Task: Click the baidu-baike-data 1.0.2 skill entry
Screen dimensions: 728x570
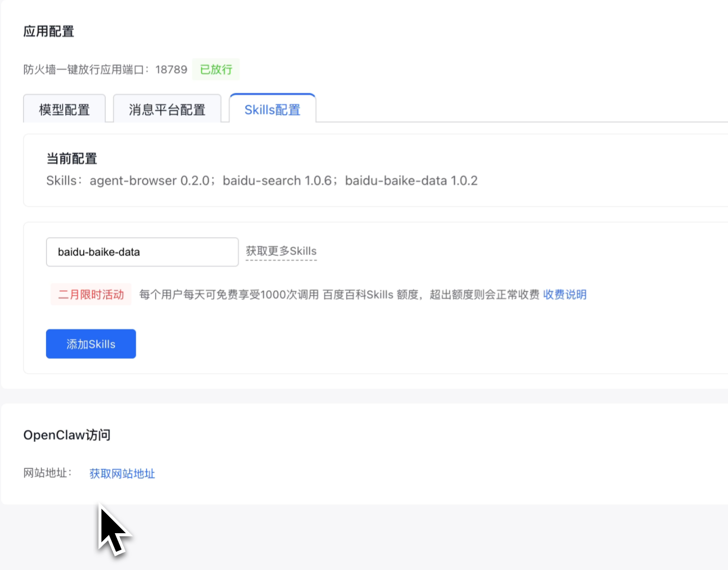Action: tap(411, 181)
